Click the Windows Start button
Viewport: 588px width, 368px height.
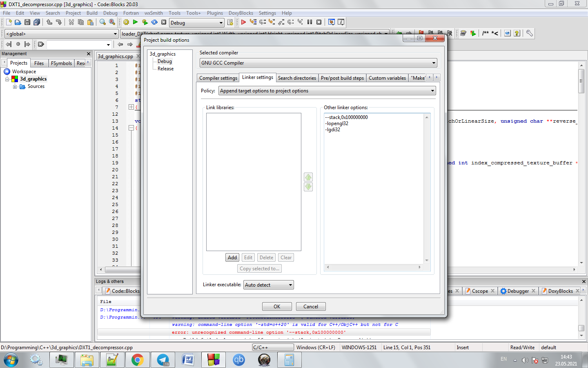point(11,360)
